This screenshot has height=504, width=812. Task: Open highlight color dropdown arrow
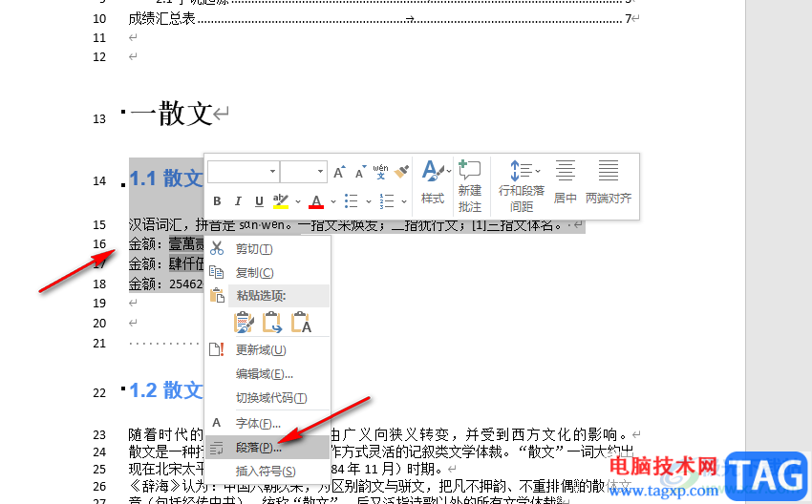click(298, 201)
